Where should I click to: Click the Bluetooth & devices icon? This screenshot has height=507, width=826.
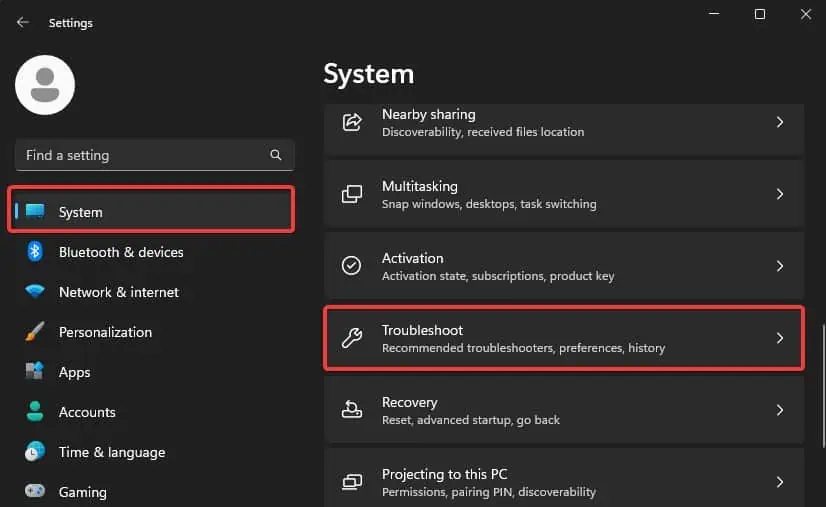[35, 252]
